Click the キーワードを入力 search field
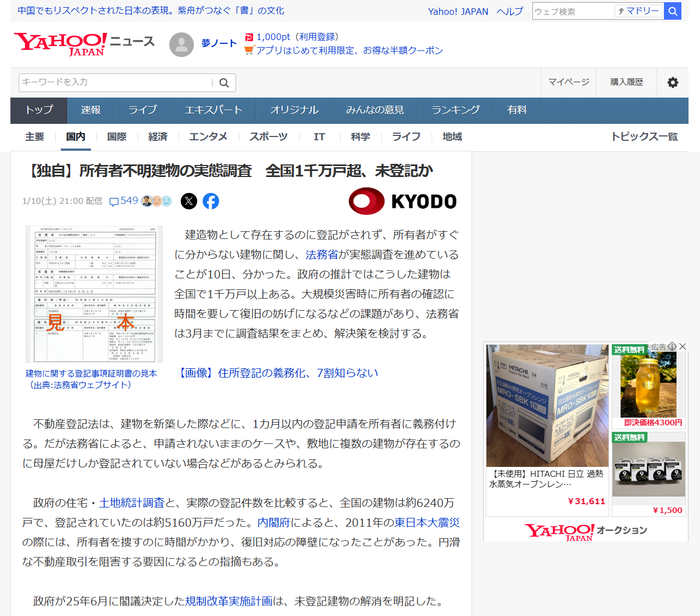Viewport: 700px width, 616px height. [115, 82]
